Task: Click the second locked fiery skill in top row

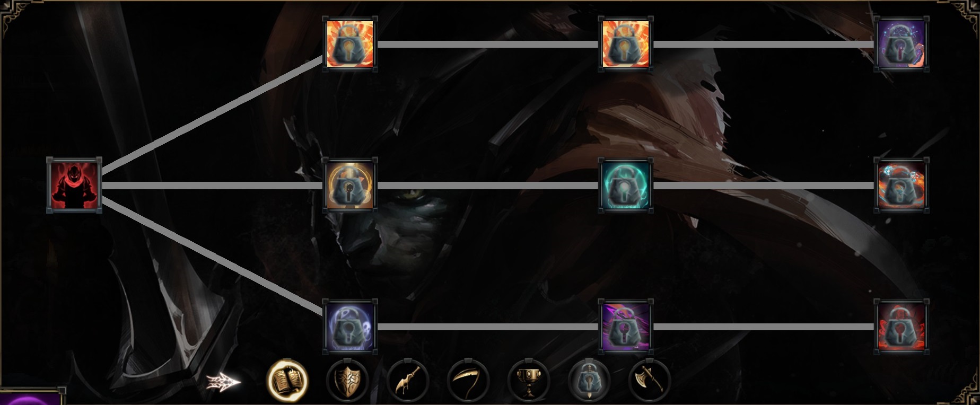Action: pyautogui.click(x=626, y=44)
